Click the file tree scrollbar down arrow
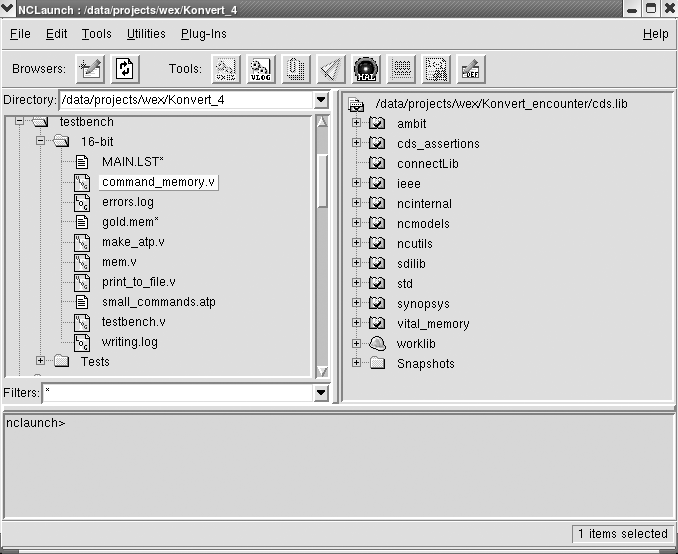Viewport: 678px width, 554px height. pos(322,371)
